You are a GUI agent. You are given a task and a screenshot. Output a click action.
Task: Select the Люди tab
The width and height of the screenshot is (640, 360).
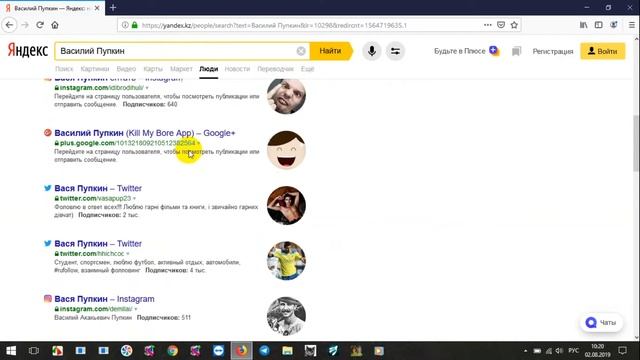click(209, 69)
